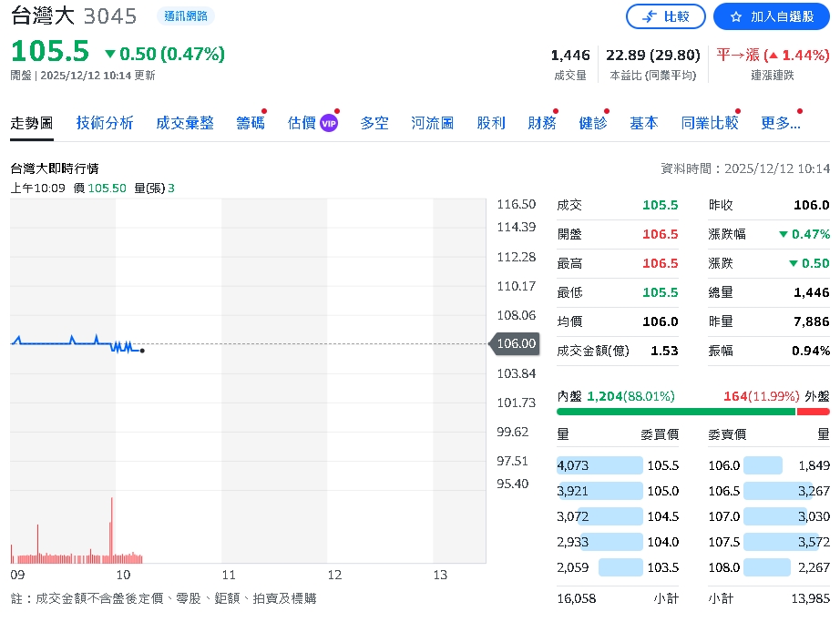
Task: View the 同業比較 tab
Action: (710, 122)
